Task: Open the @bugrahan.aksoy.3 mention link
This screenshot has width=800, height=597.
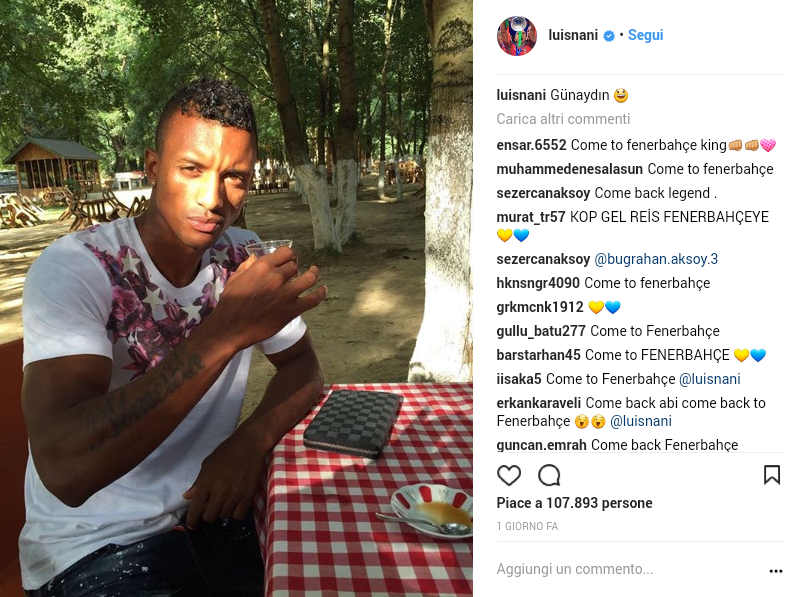Action: click(x=656, y=259)
